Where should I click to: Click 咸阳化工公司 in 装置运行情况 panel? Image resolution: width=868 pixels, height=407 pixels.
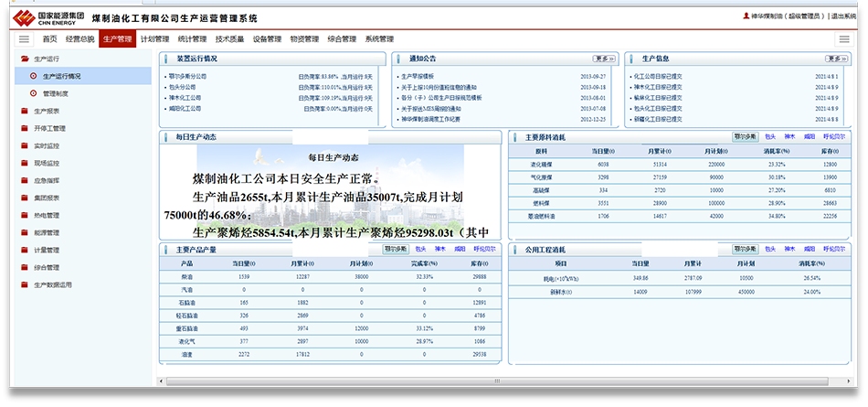(x=185, y=109)
